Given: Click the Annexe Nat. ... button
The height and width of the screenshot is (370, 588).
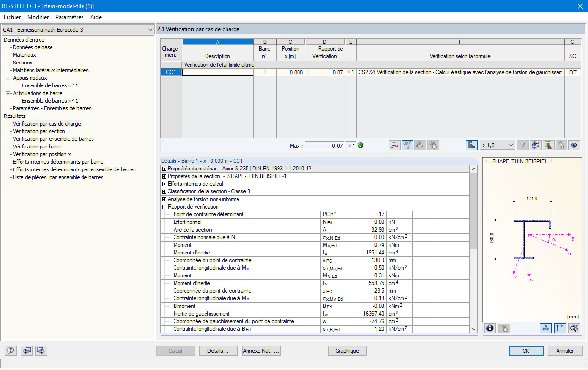Looking at the screenshot, I should pyautogui.click(x=261, y=351).
